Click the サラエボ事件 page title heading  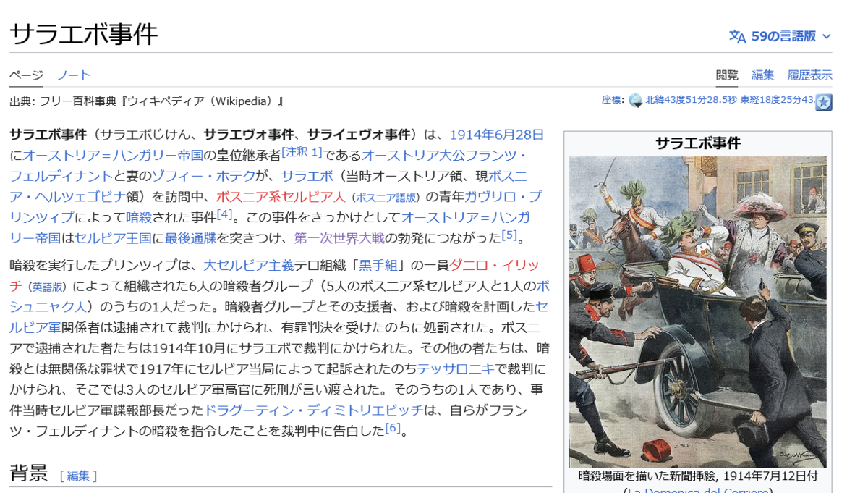tap(84, 34)
